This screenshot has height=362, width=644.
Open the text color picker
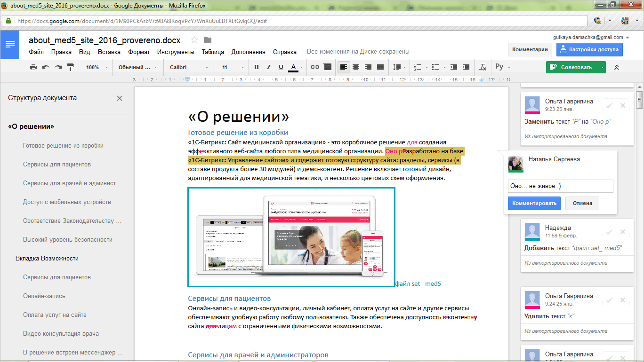(x=293, y=67)
